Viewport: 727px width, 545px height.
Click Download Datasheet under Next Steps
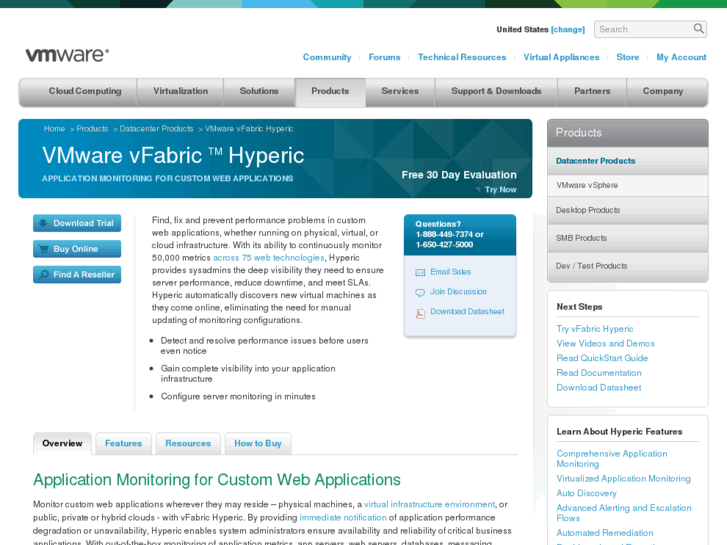[599, 387]
